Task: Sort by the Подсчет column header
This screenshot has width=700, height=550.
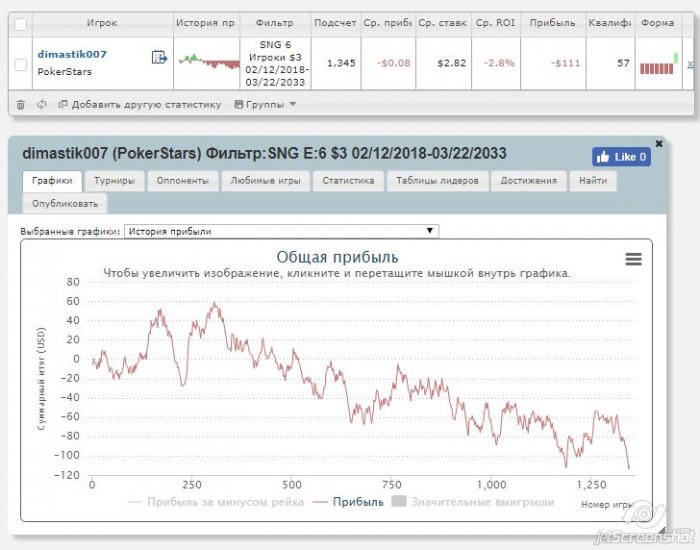Action: pyautogui.click(x=335, y=23)
